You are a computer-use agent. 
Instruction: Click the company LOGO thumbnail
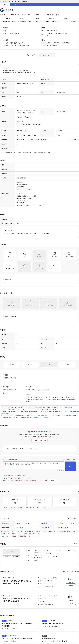[x=12, y=552]
